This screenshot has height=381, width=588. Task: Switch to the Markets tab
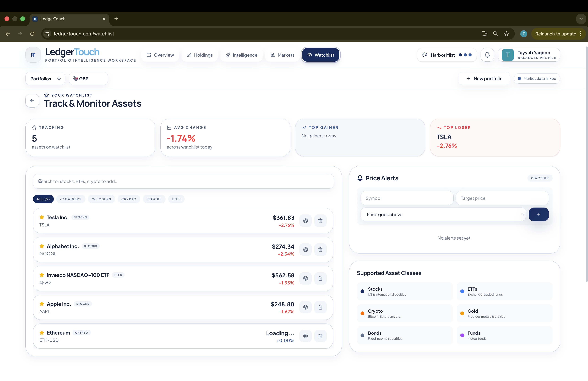coord(282,55)
